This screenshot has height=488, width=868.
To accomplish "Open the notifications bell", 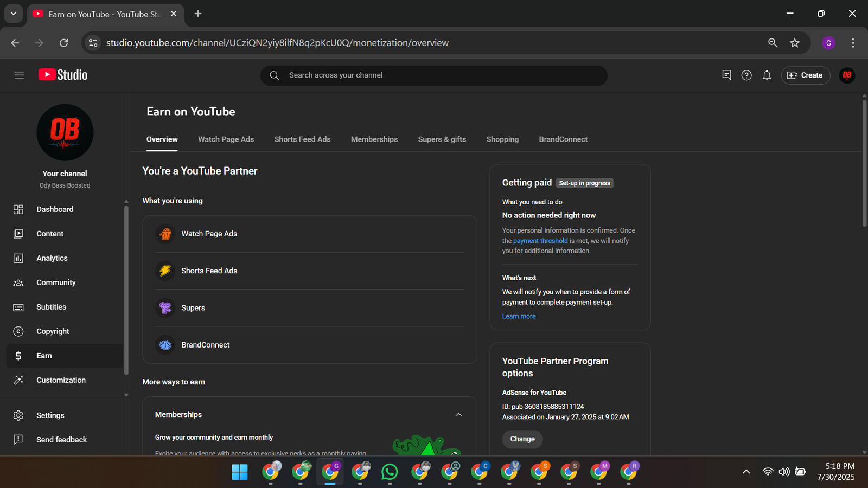I will 767,75.
